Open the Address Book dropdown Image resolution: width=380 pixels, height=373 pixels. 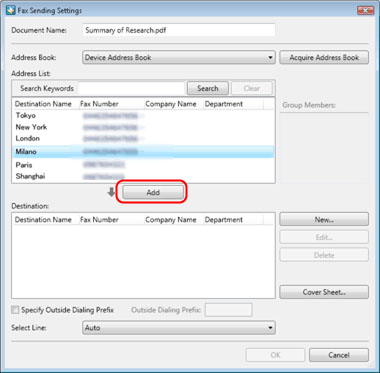click(179, 57)
